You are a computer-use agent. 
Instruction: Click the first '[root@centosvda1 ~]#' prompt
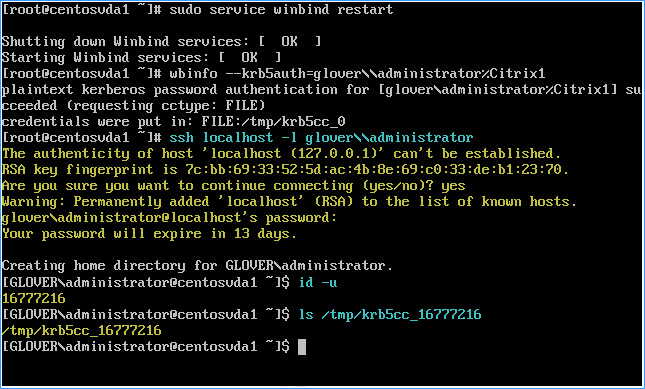pos(81,9)
